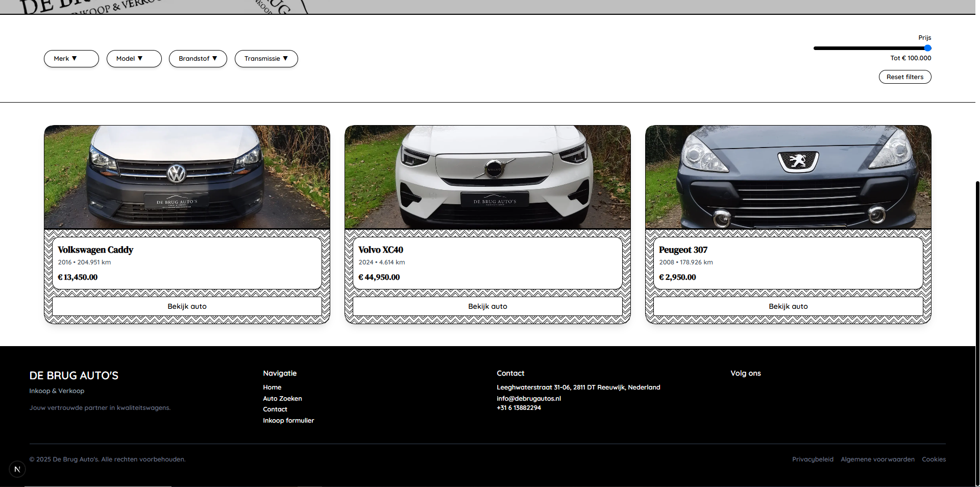Open the Cookies footer link
The height and width of the screenshot is (487, 980).
pyautogui.click(x=934, y=459)
